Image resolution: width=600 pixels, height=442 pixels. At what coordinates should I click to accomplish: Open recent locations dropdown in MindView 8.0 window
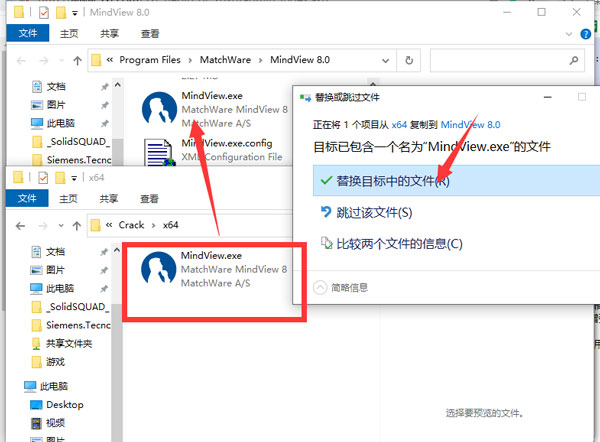[61, 60]
